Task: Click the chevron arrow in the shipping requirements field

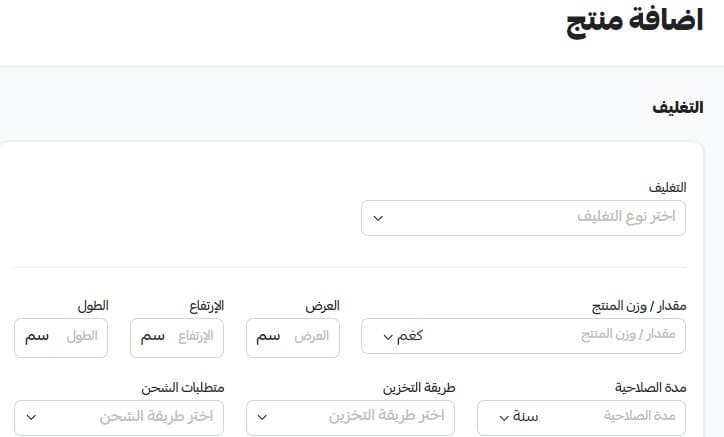Action: point(32,417)
